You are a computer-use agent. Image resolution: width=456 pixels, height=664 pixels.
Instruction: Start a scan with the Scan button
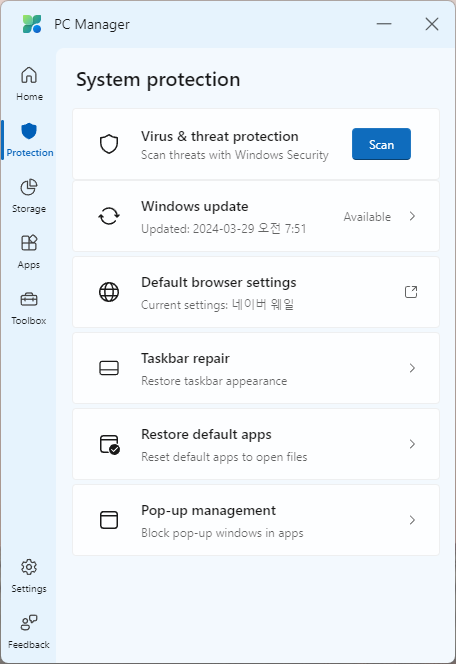point(381,144)
